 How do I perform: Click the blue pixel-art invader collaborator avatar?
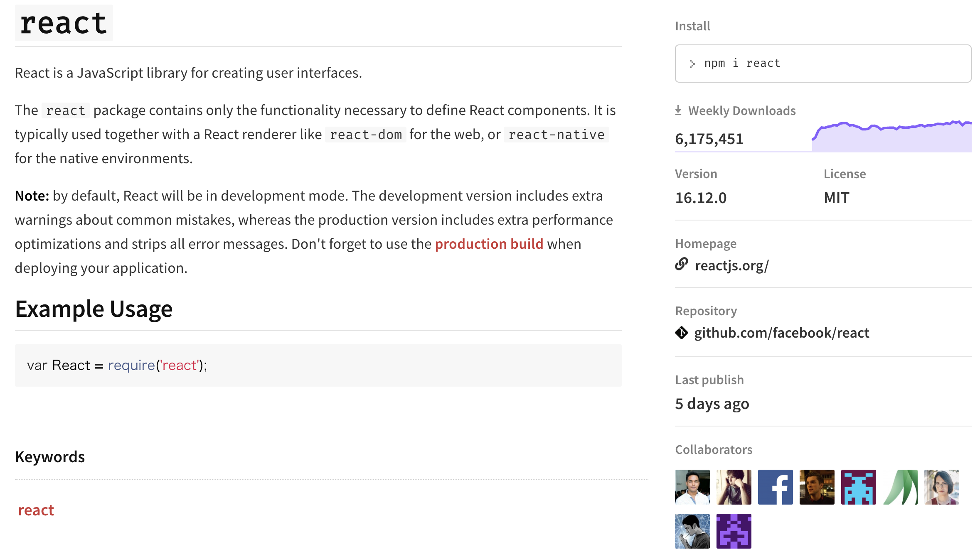coord(859,487)
